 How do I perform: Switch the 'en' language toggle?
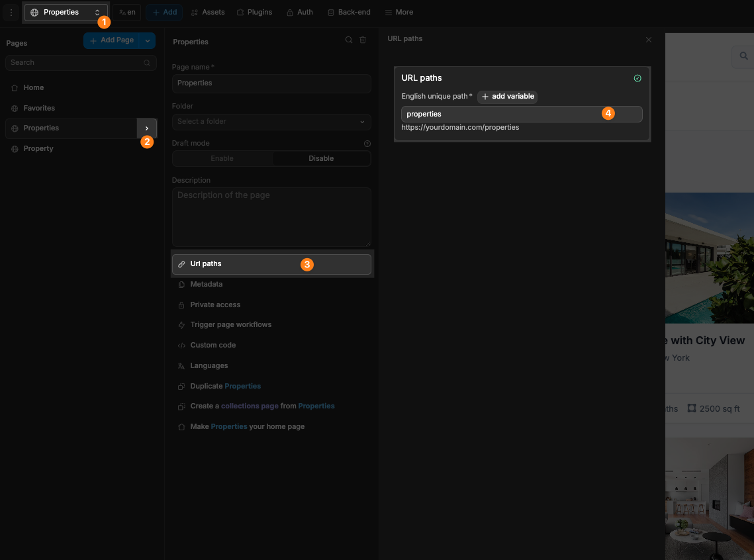coord(126,12)
